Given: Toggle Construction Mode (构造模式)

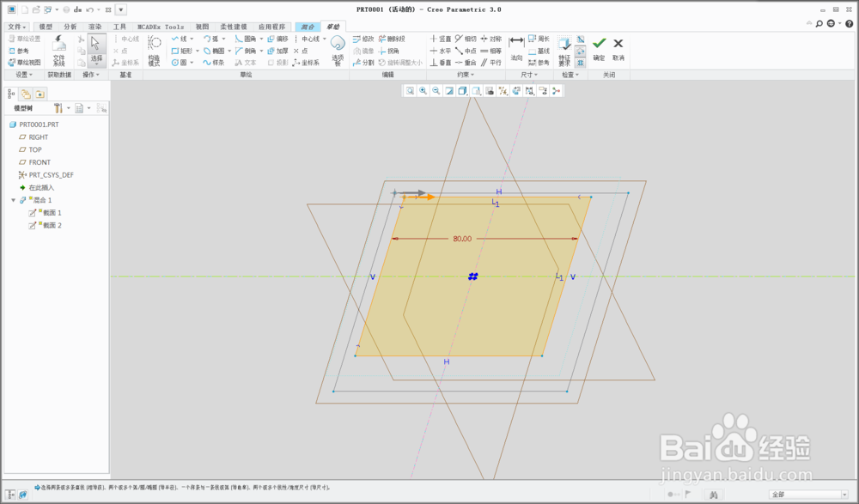Looking at the screenshot, I should [x=155, y=51].
